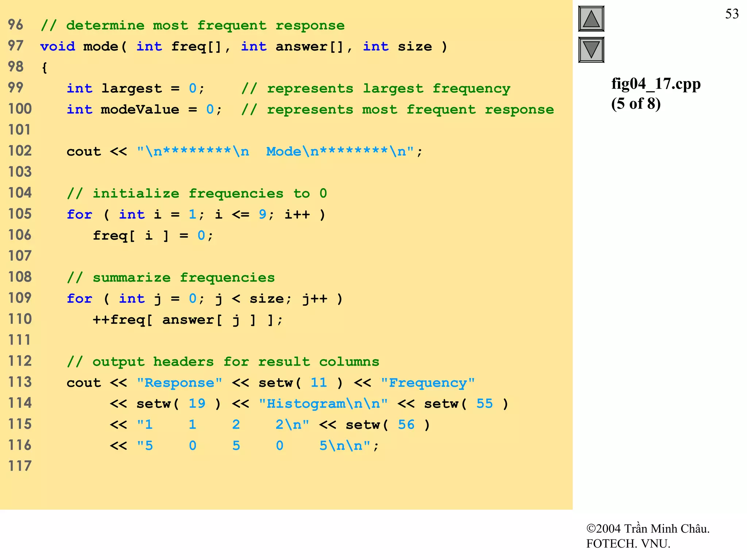The width and height of the screenshot is (747, 560).
Task: Click the slide number 53
Action: point(732,14)
